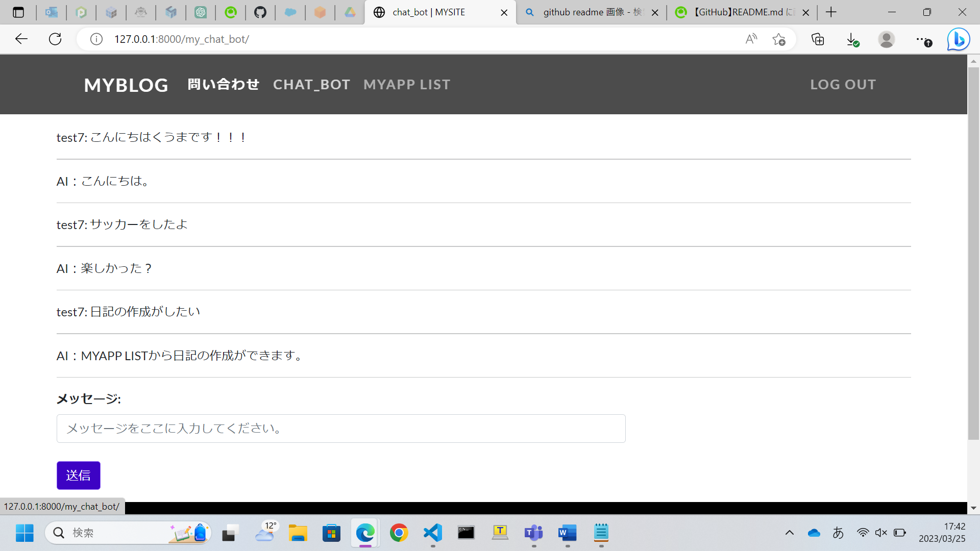Open the GitHub extension in the toolbar

(x=261, y=12)
